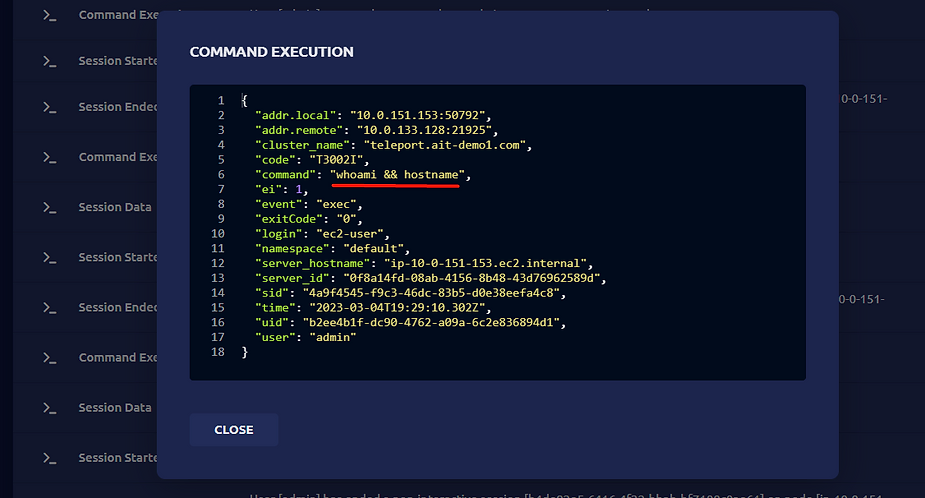Click terminal icon beside bottom Session Started row

[x=50, y=458]
